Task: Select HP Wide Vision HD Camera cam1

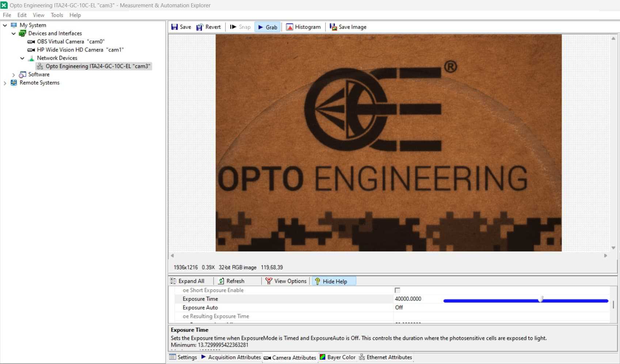Action: [80, 50]
